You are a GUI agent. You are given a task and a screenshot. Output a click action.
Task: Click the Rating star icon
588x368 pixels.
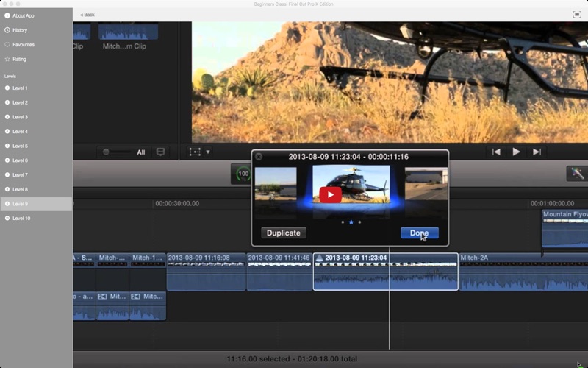pyautogui.click(x=7, y=59)
